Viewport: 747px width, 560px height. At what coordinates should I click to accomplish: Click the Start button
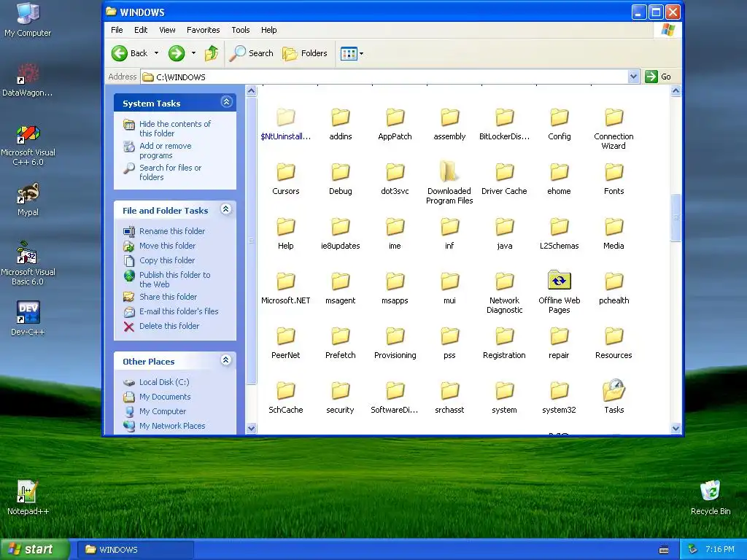(35, 549)
